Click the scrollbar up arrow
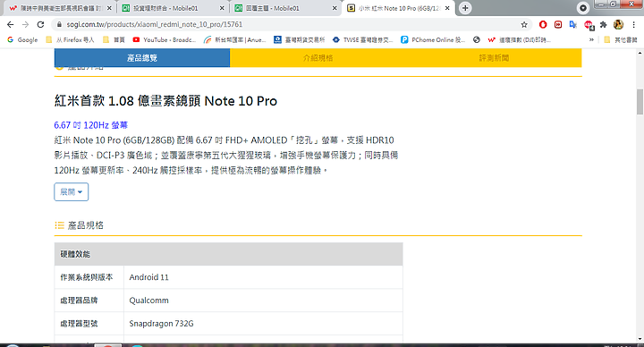Viewport: 644px width, 347px height. [640, 53]
